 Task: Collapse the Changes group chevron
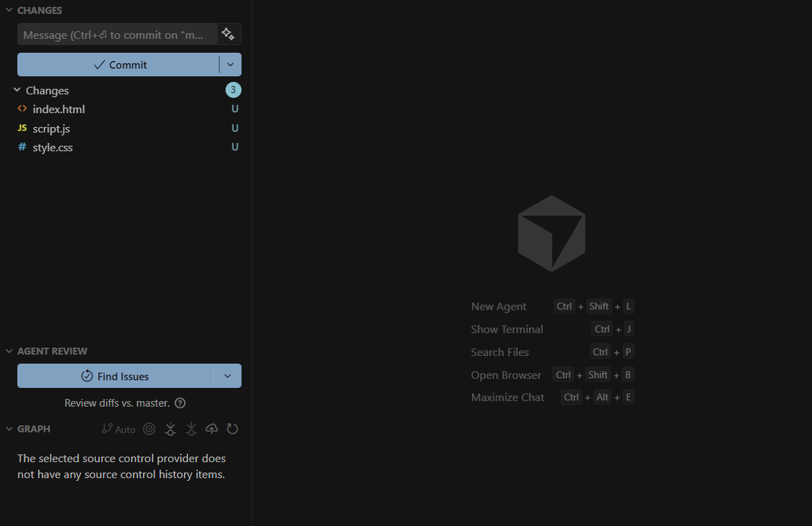coord(17,90)
